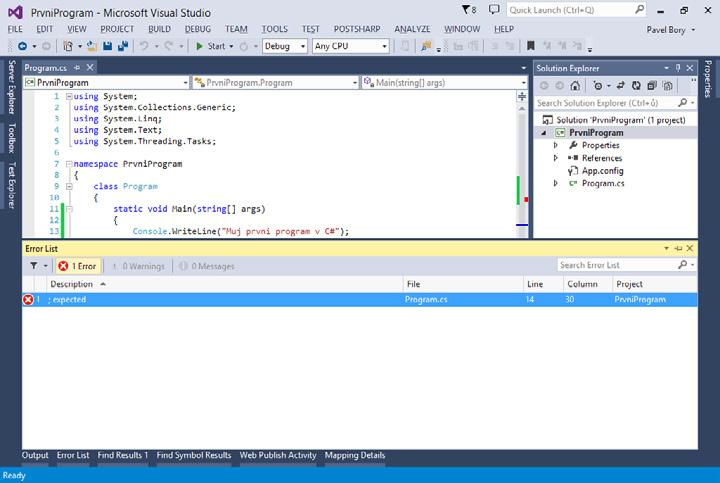Open the Error List filter funnel
720x483 pixels.
[x=35, y=266]
